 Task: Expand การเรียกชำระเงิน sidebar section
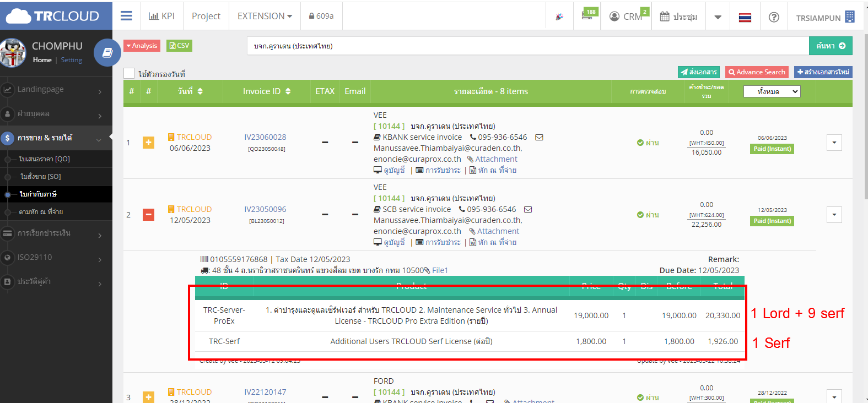pos(56,233)
